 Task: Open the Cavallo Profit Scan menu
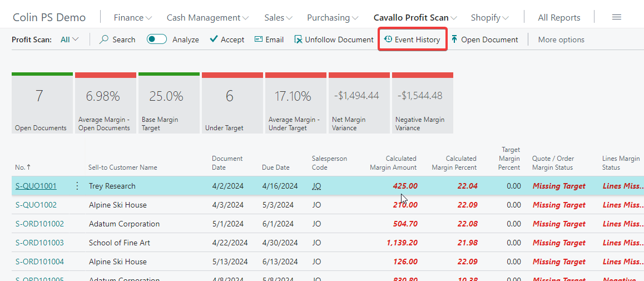pos(415,17)
